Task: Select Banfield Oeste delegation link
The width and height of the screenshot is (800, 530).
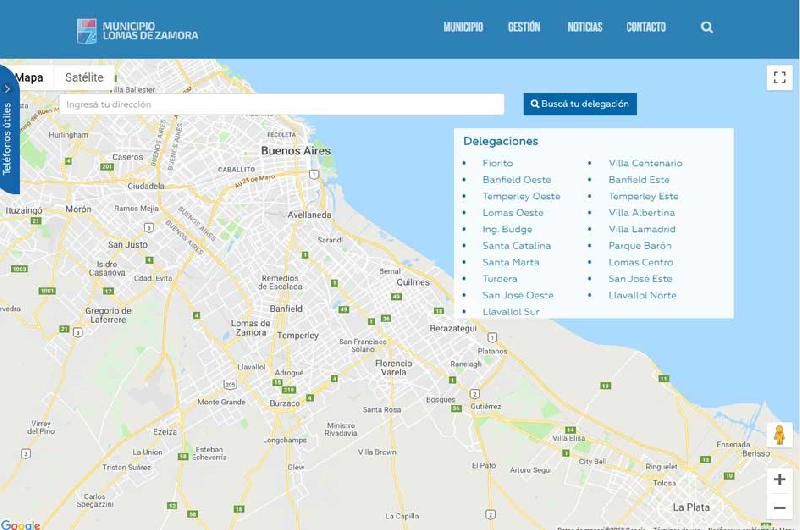Action: [516, 180]
